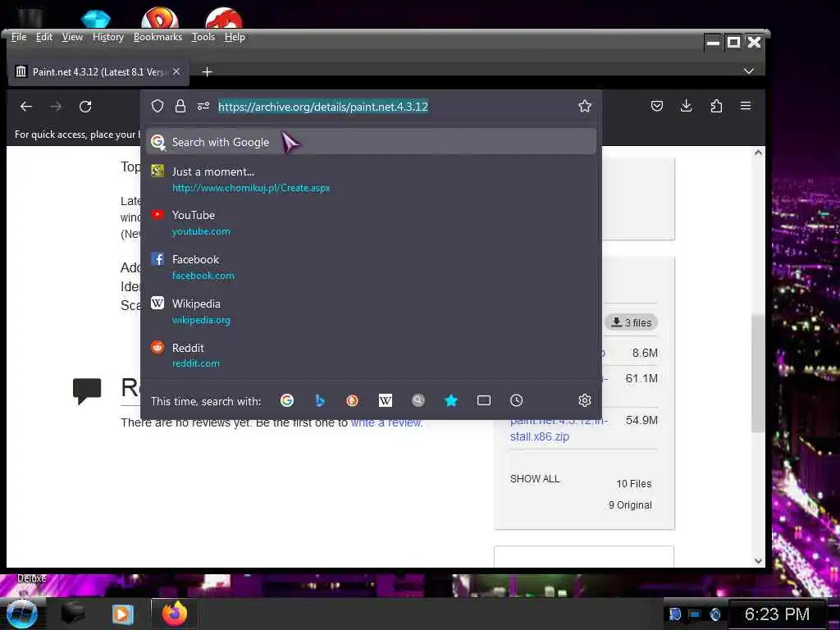Open site permissions icon in address bar
Viewport: 840px width, 630px height.
pyautogui.click(x=203, y=106)
